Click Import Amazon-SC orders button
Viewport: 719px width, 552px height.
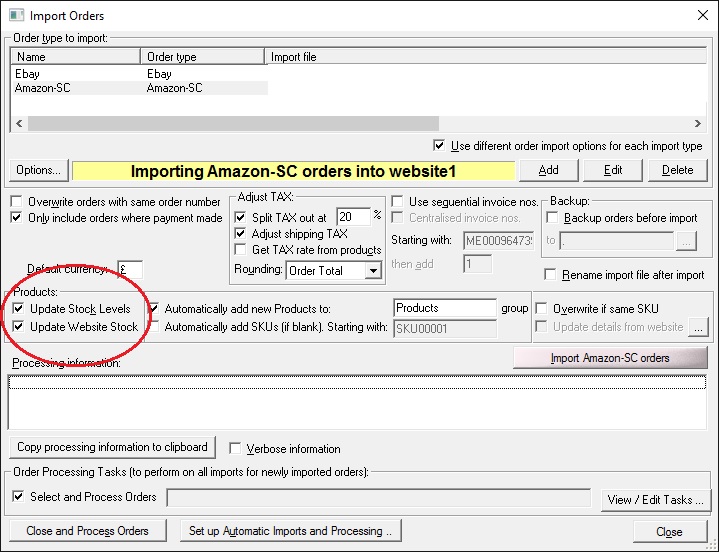[610, 358]
